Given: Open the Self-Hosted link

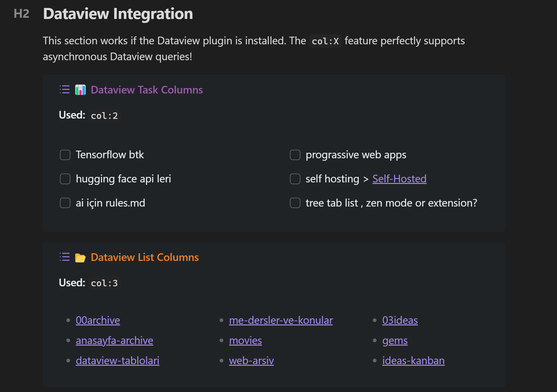Looking at the screenshot, I should click(399, 179).
